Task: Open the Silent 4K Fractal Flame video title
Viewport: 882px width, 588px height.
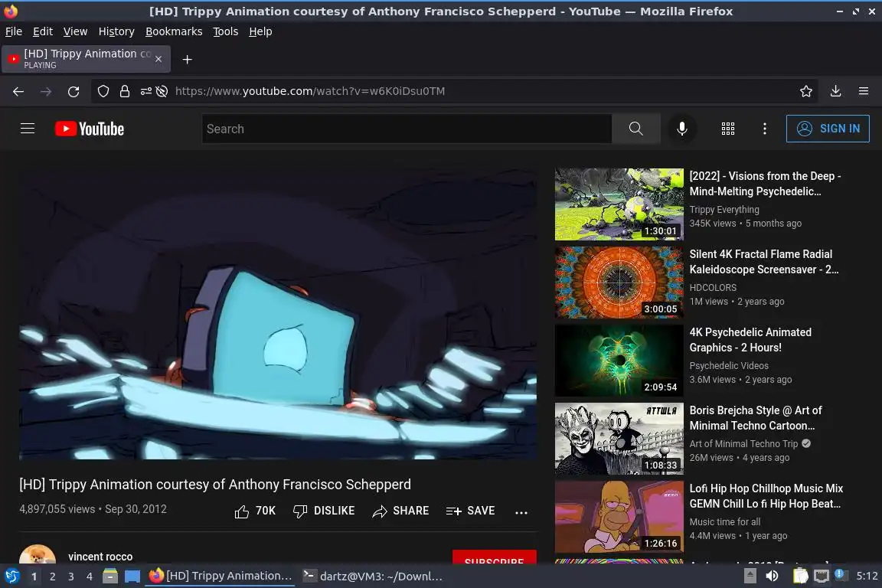Action: pos(764,262)
